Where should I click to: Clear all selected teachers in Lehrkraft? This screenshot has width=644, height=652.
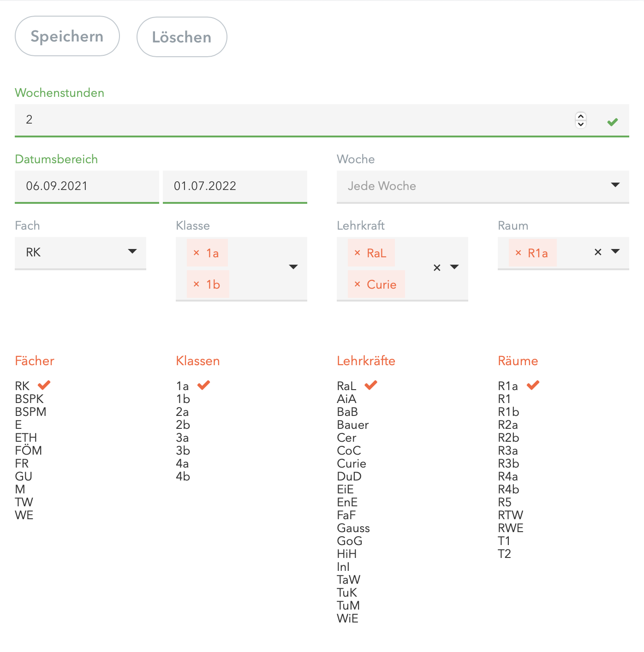tap(437, 267)
